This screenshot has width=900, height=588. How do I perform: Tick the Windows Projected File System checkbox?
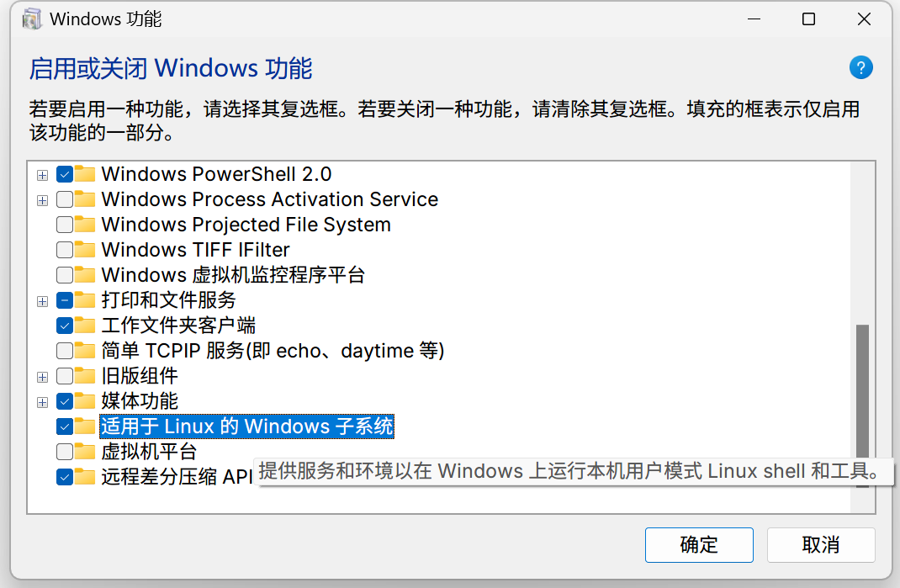click(x=65, y=225)
